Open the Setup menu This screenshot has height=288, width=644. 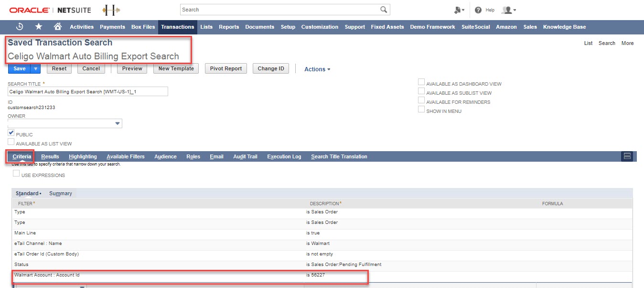288,27
